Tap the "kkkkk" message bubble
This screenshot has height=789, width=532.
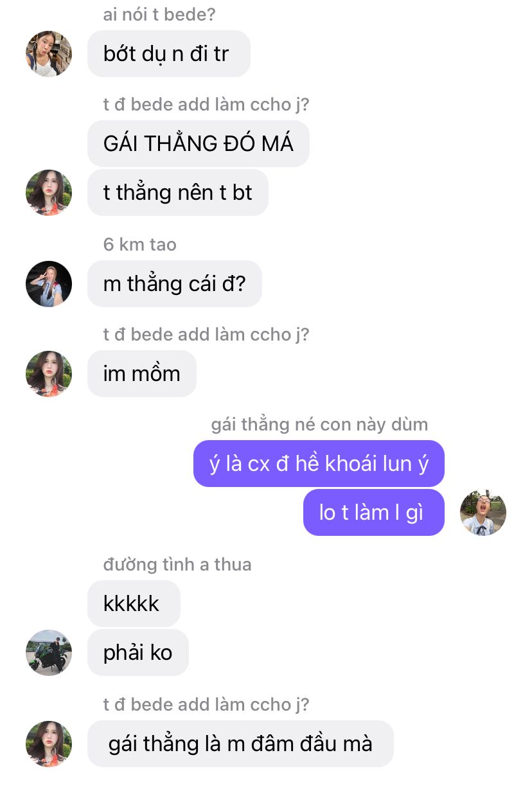(134, 603)
